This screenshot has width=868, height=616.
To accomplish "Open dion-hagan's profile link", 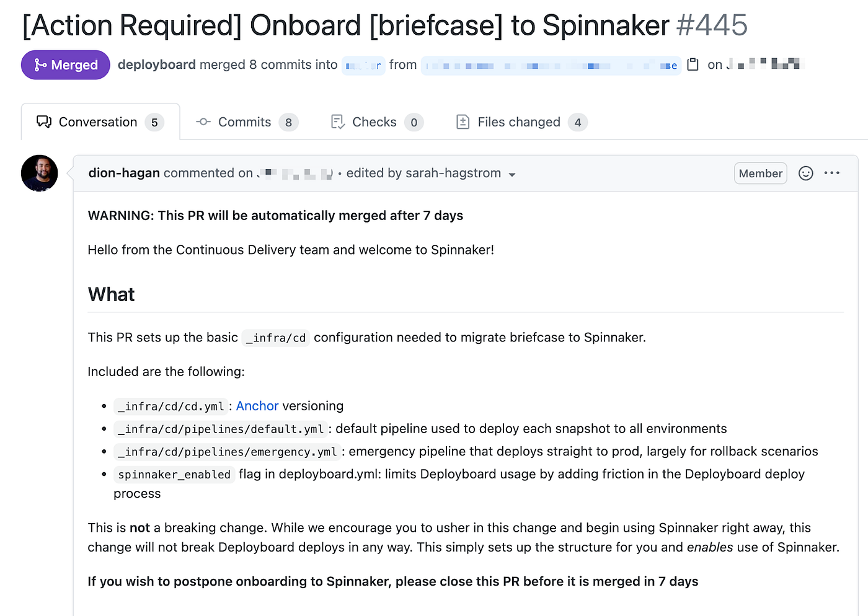I will click(x=124, y=173).
